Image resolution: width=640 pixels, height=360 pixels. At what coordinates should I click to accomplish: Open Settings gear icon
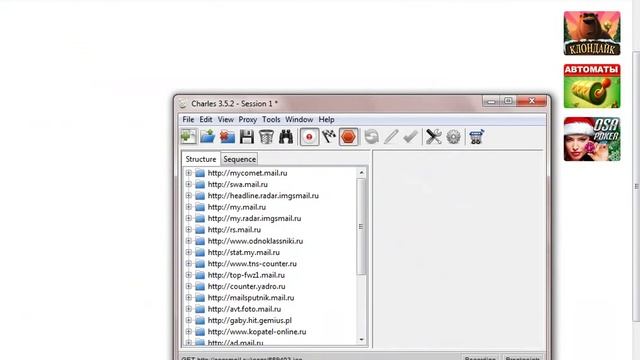[x=453, y=137]
